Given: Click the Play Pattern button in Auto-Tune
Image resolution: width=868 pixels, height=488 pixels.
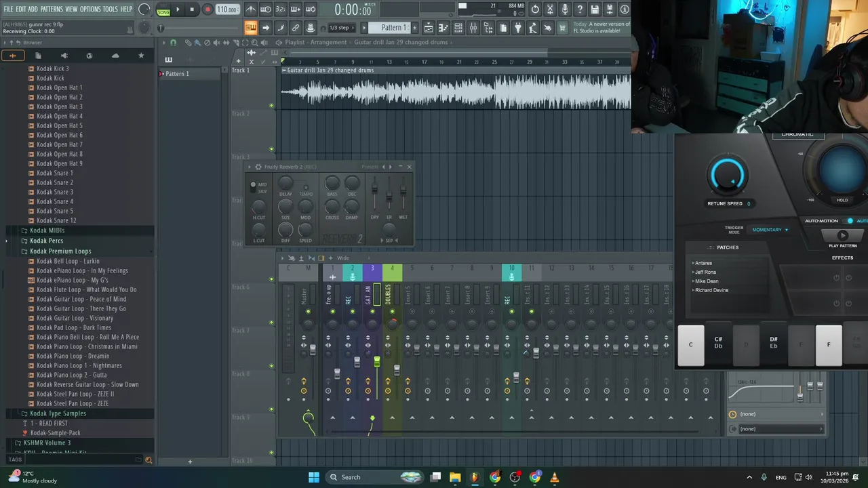Looking at the screenshot, I should point(843,236).
